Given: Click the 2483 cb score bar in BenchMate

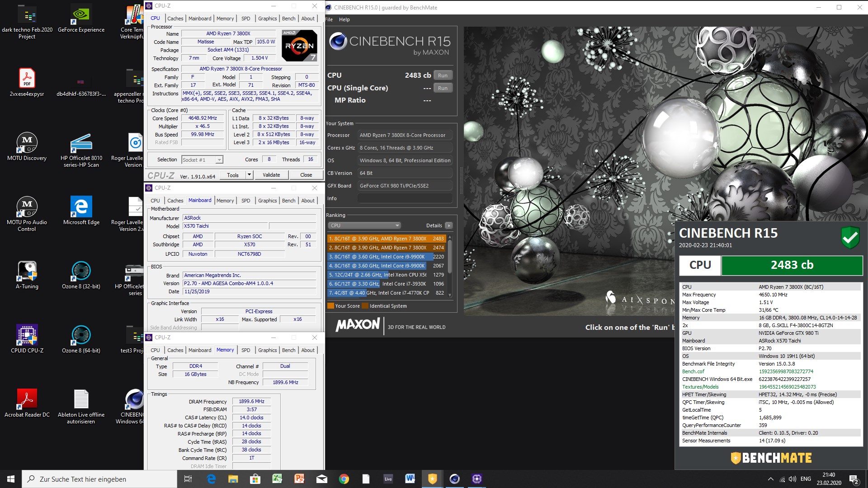Looking at the screenshot, I should [x=792, y=265].
